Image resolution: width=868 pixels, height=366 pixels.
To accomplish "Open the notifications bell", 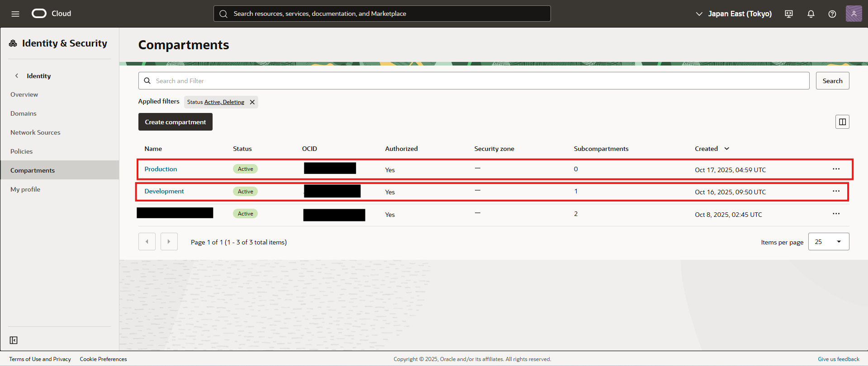I will [x=811, y=14].
